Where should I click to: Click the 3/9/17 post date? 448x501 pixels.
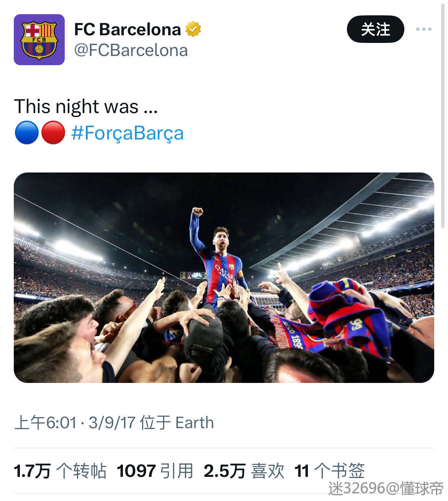(112, 422)
